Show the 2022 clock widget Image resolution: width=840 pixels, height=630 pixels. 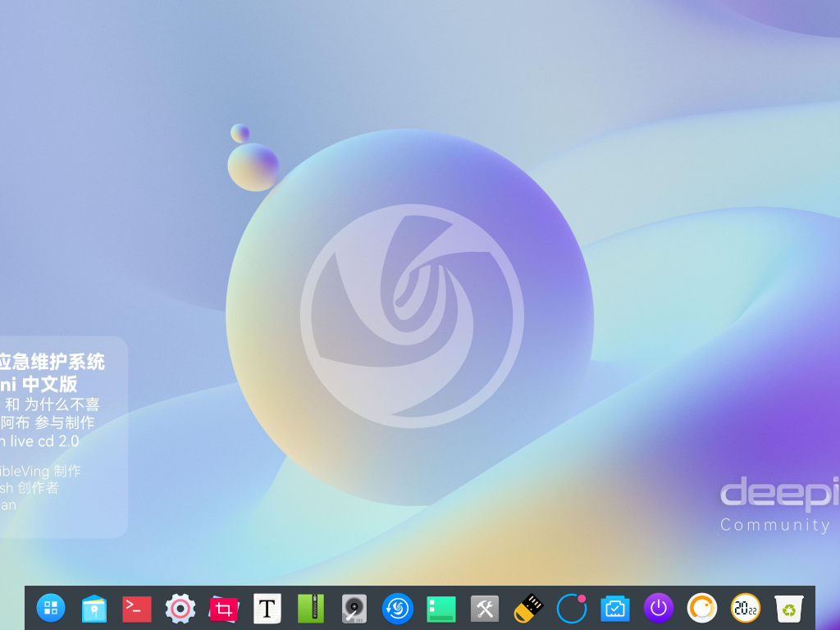746,609
